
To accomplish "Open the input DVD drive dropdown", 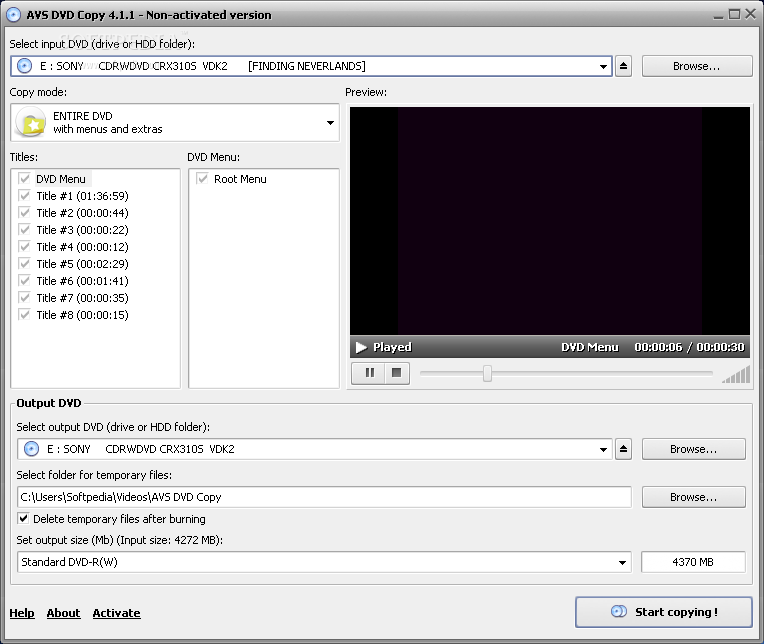I will coord(603,66).
